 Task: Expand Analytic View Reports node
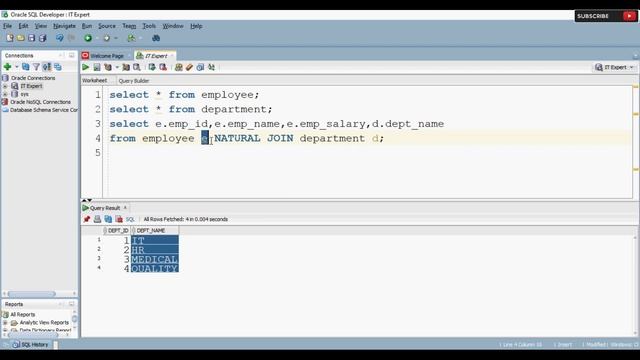point(5,323)
